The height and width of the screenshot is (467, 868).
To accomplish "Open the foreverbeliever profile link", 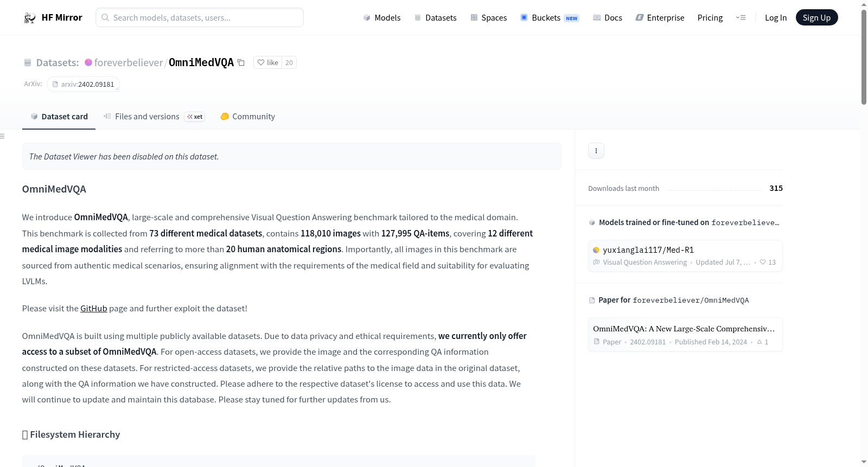I will (129, 62).
